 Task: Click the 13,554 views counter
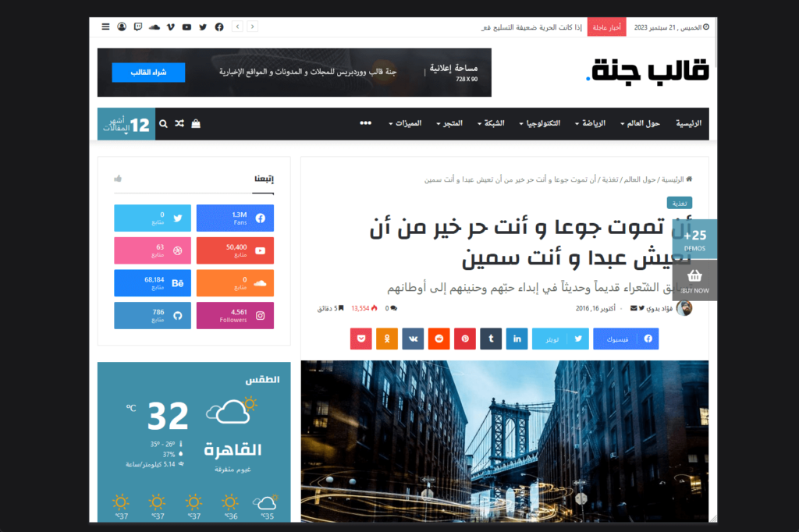click(x=364, y=308)
